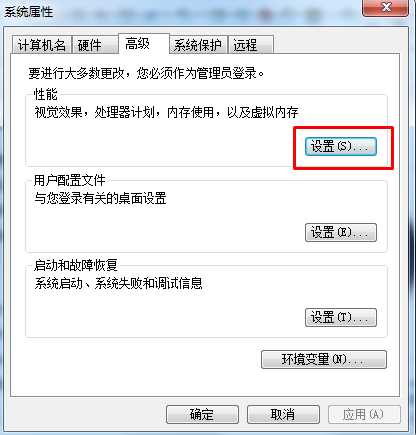Viewport: 416px width, 435px height.
Task: Switch to the 系统保护 tab
Action: click(x=199, y=45)
